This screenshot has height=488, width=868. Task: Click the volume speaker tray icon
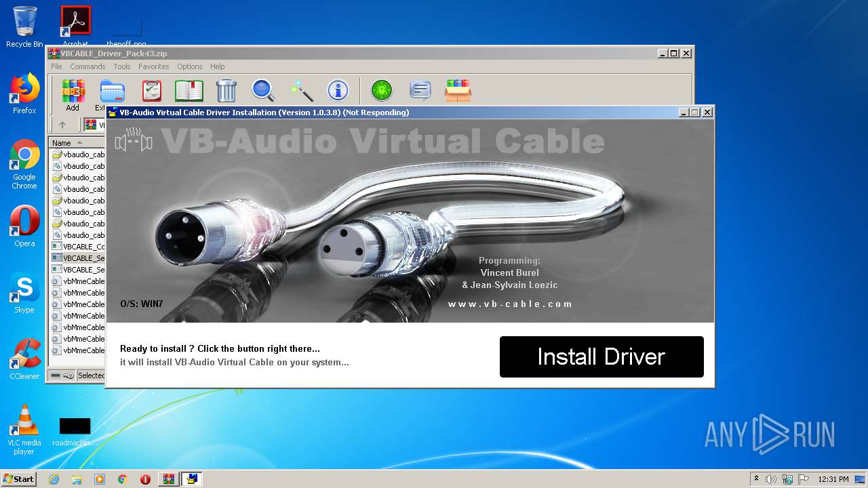pyautogui.click(x=771, y=479)
